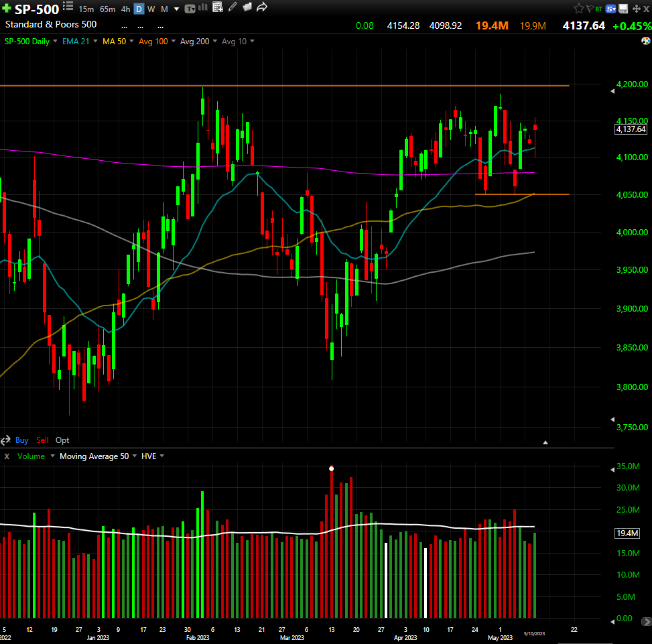Open the color palette icon
Viewport: 652px width, 644px height.
click(x=646, y=41)
